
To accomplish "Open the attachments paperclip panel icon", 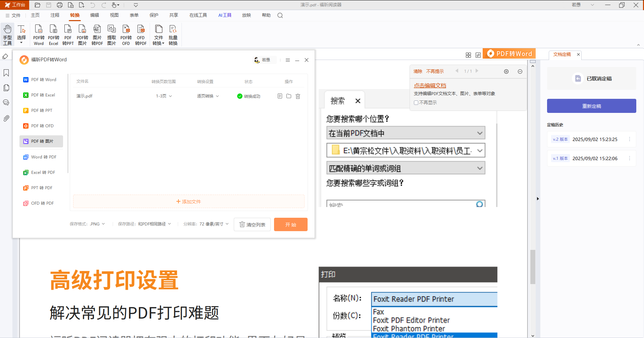I will click(x=6, y=118).
